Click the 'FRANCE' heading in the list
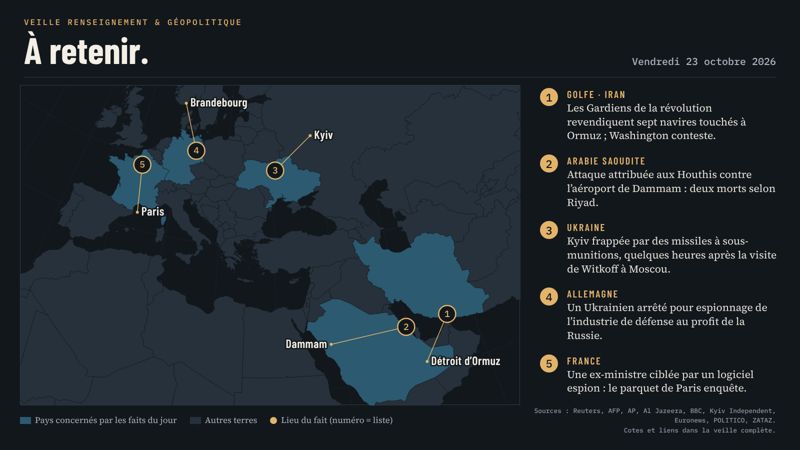This screenshot has width=800, height=450. pos(584,361)
